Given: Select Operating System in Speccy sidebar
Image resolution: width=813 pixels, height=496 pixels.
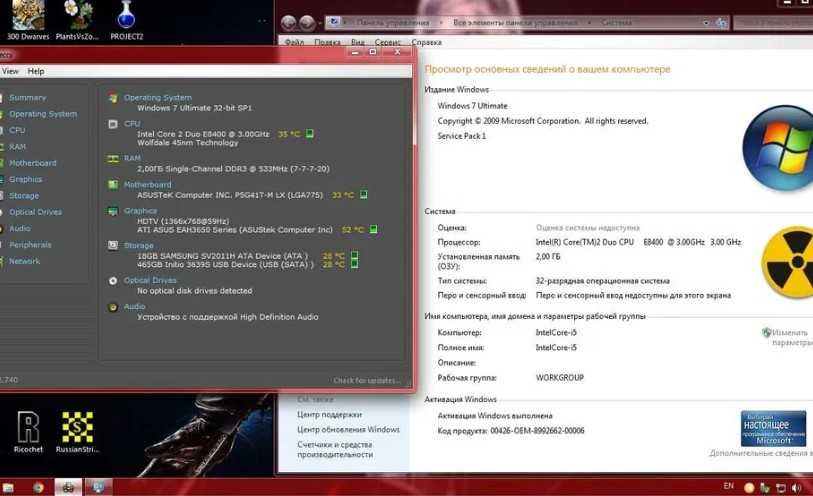Looking at the screenshot, I should pos(43,114).
